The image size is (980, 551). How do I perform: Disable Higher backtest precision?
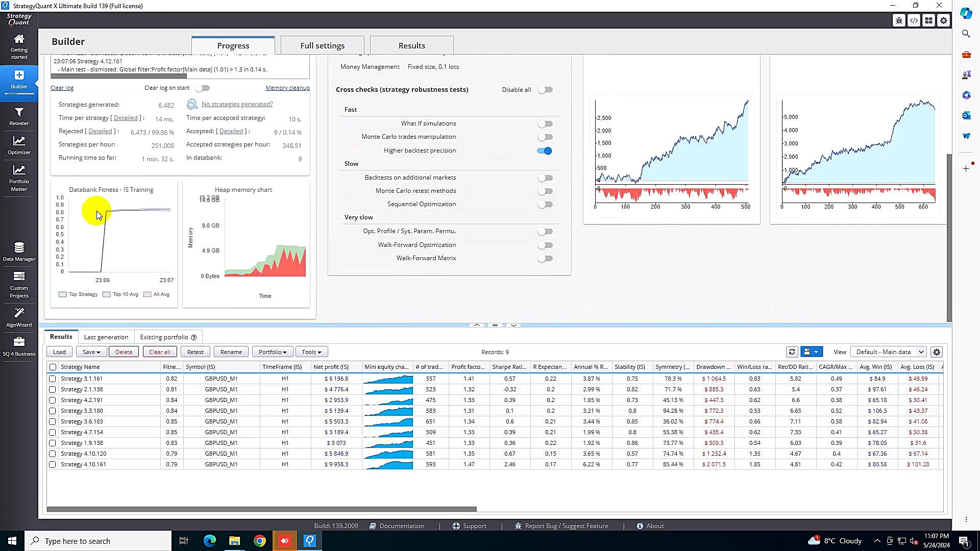click(x=545, y=151)
